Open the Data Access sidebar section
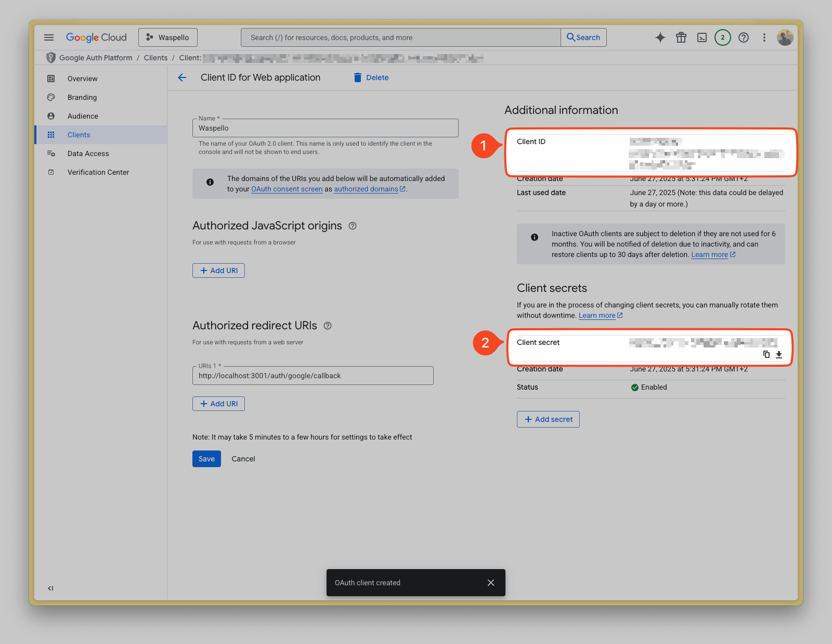Screen dimensions: 832x644 [88, 153]
